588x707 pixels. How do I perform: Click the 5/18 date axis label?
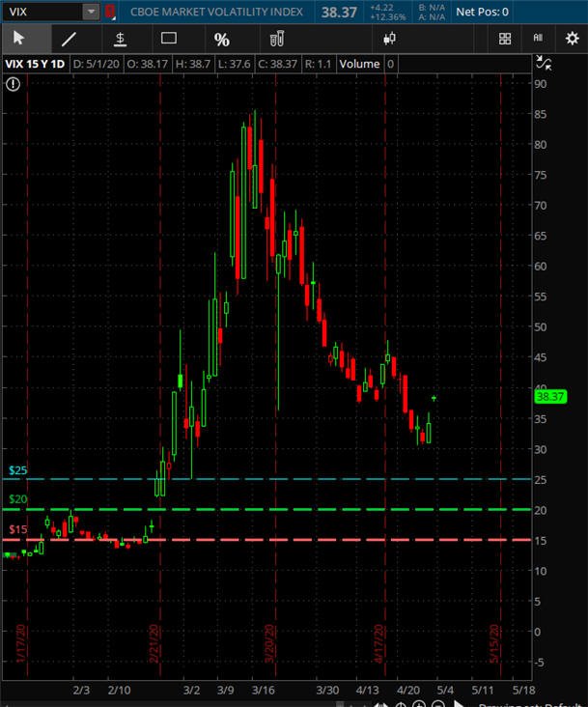[x=523, y=691]
